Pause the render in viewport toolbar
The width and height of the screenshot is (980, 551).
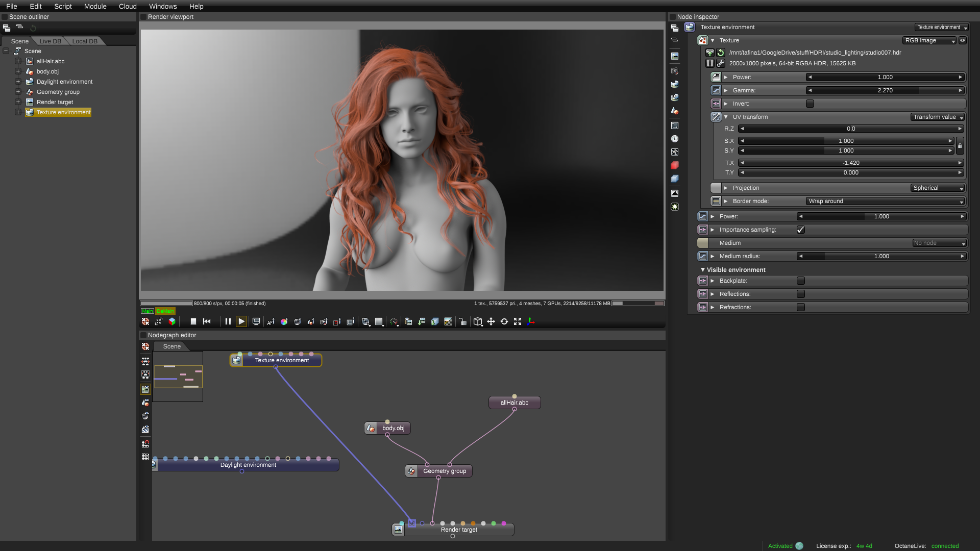tap(228, 321)
